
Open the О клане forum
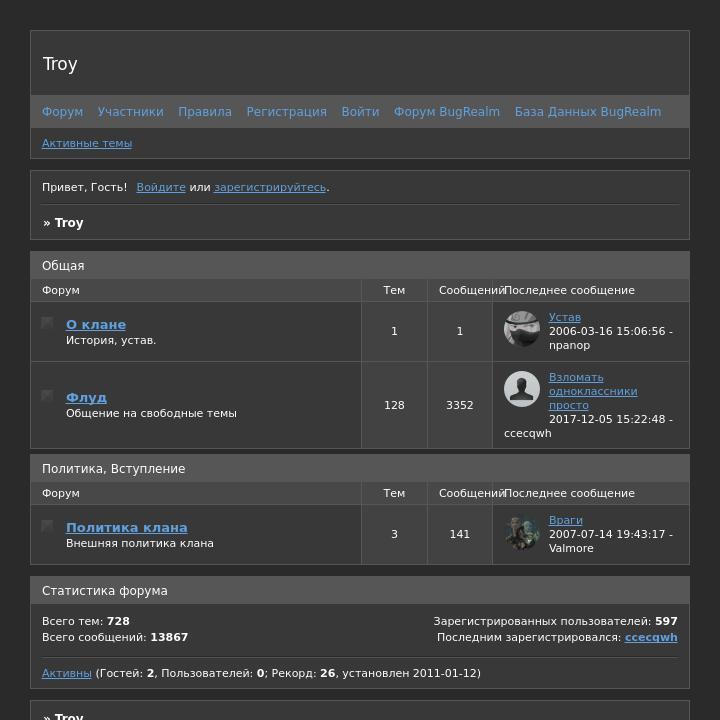96,325
